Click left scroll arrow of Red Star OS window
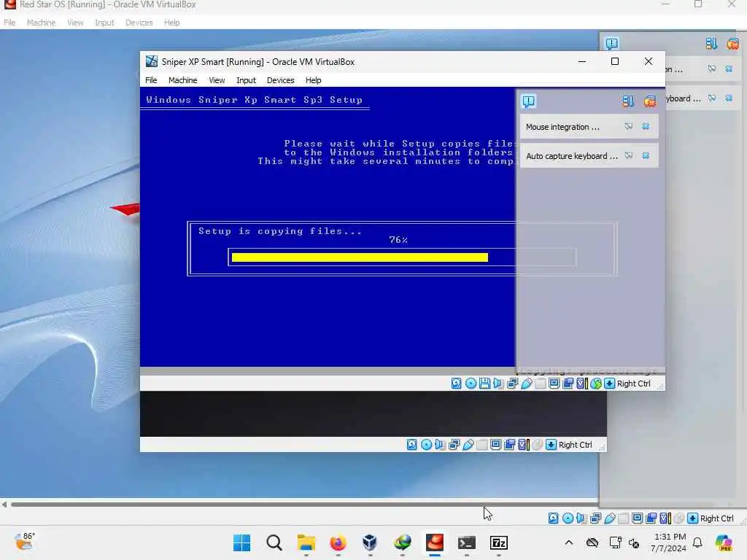 pyautogui.click(x=4, y=505)
